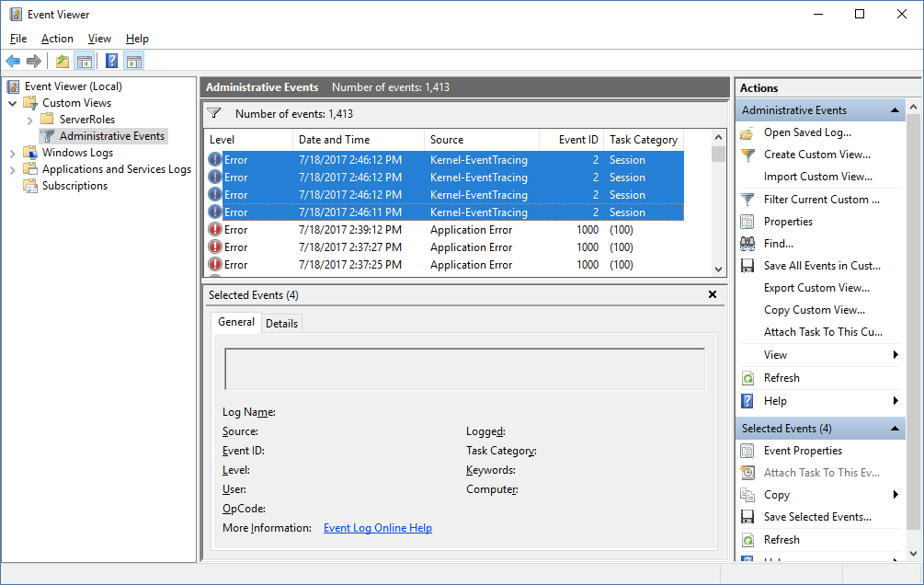Collapse the Selected Events (4) section

point(894,428)
